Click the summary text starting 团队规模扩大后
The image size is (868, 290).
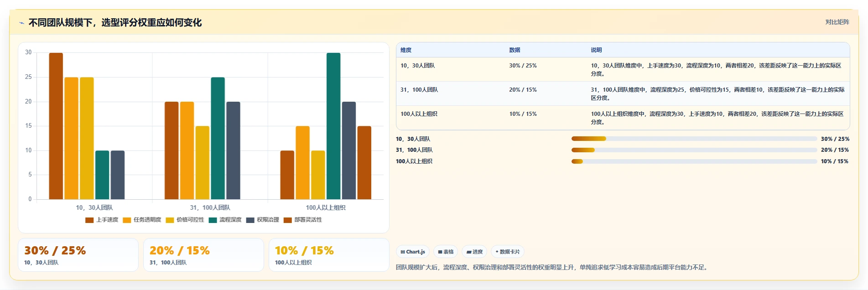click(x=553, y=268)
